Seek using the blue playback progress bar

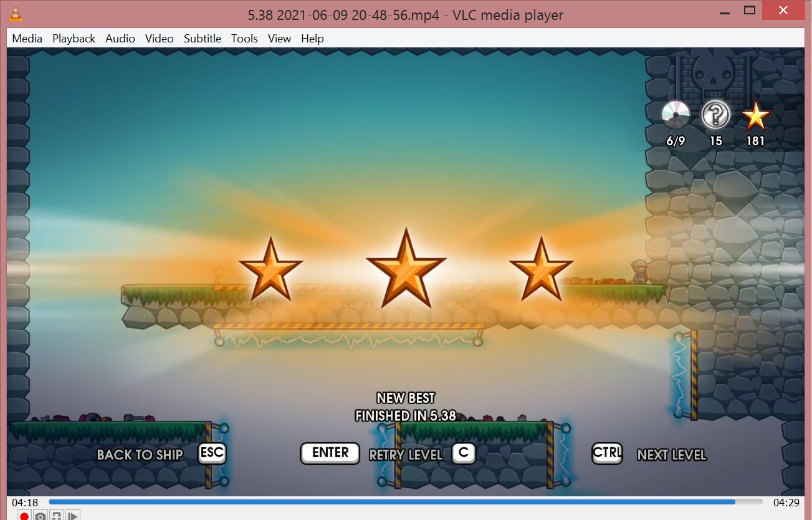point(406,502)
